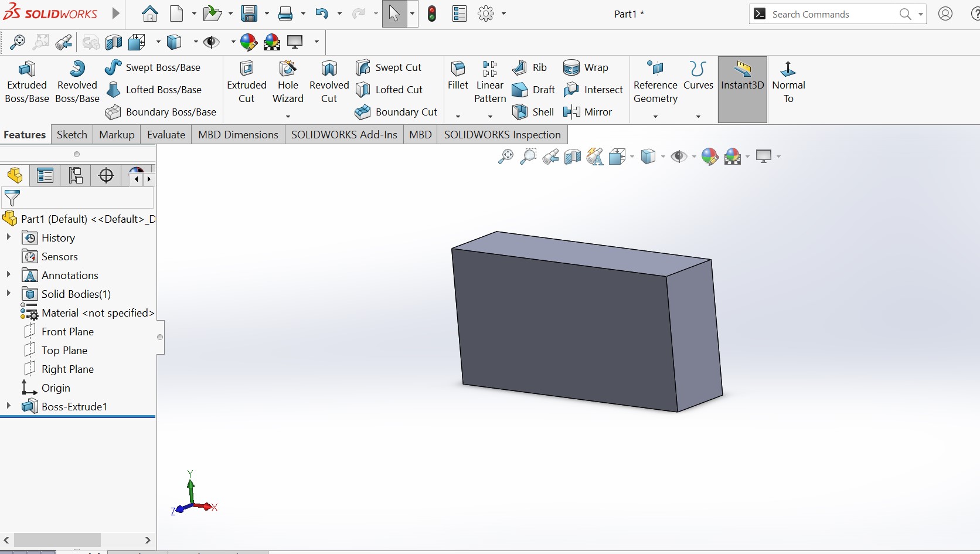Select the Boundary Cut tool
Screen dimensions: 980x554
point(397,112)
